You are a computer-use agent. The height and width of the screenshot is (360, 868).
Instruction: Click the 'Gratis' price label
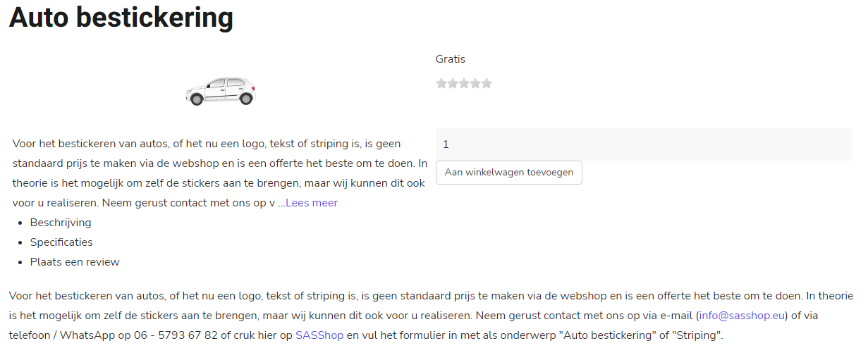[451, 59]
